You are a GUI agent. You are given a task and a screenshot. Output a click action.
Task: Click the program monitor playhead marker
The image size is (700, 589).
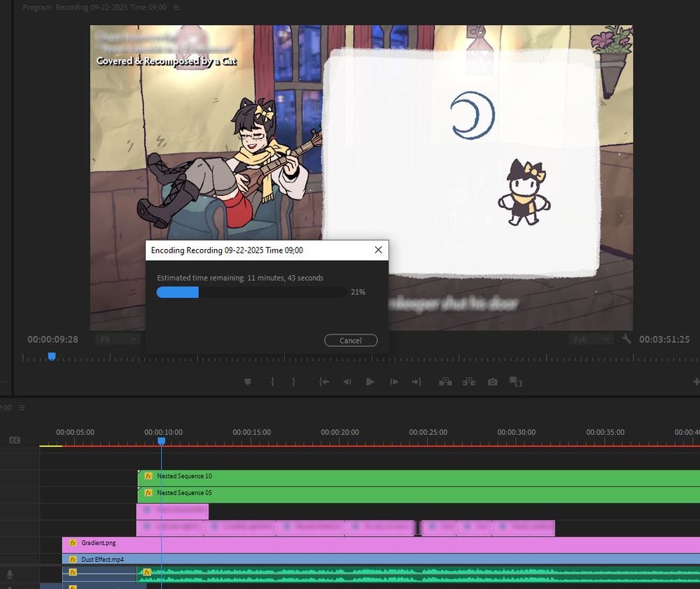point(52,356)
